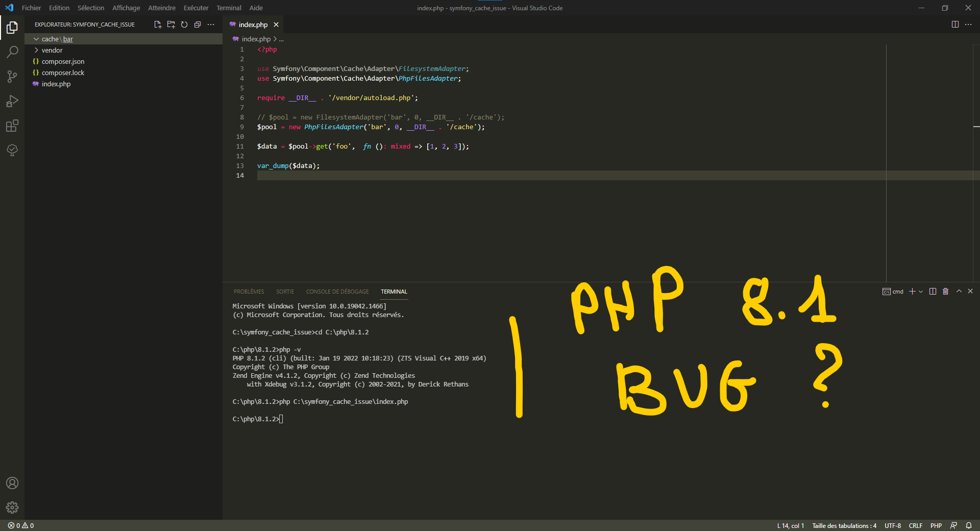Open the Affichage menu
980x531 pixels.
click(x=126, y=8)
